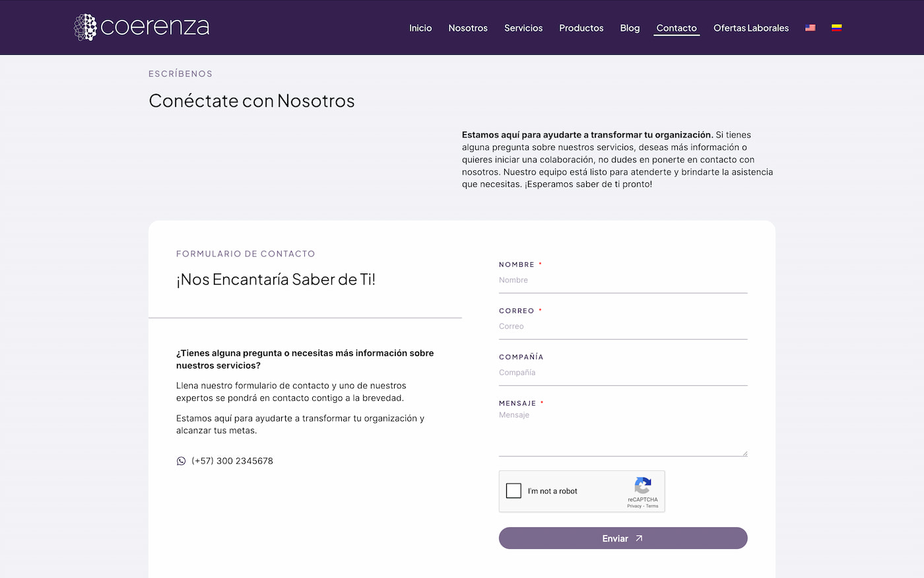Click the reCAPTCHA logo icon

643,486
